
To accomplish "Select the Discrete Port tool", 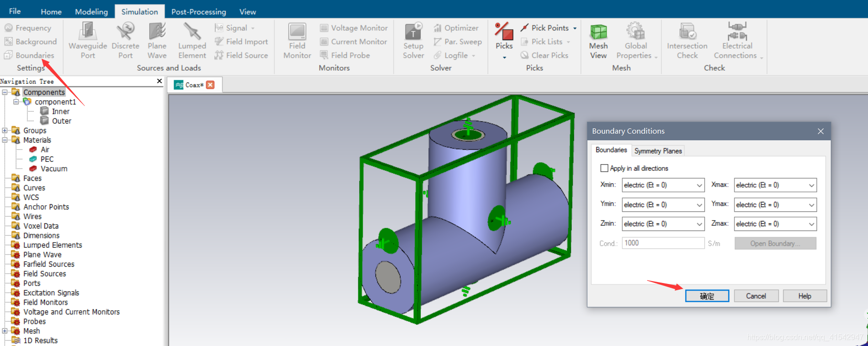I will click(125, 41).
